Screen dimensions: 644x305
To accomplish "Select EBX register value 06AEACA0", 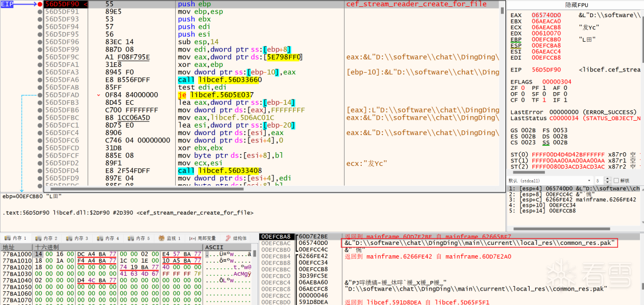I will (546, 21).
